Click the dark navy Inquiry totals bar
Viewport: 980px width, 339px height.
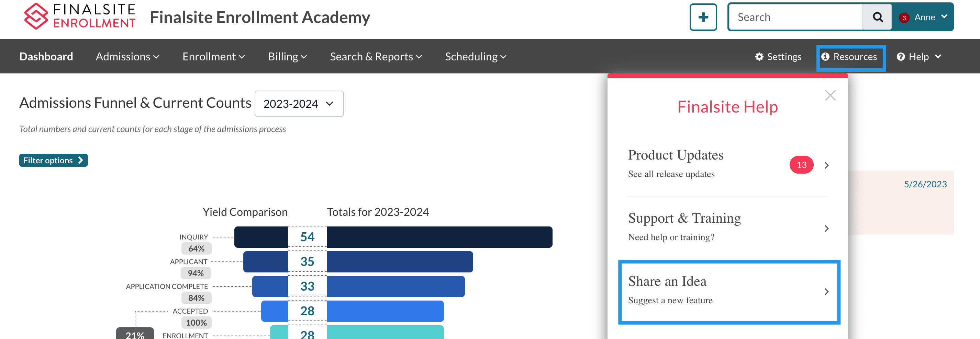click(439, 237)
